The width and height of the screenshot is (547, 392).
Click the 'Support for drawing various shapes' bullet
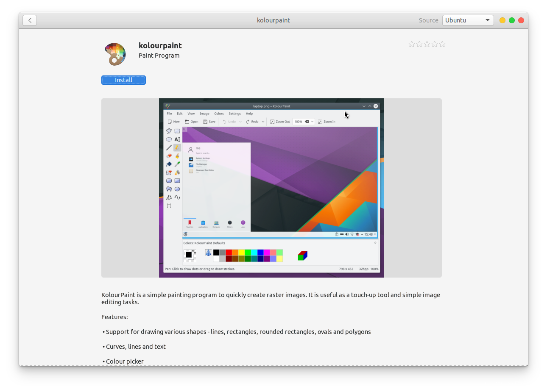(x=237, y=332)
